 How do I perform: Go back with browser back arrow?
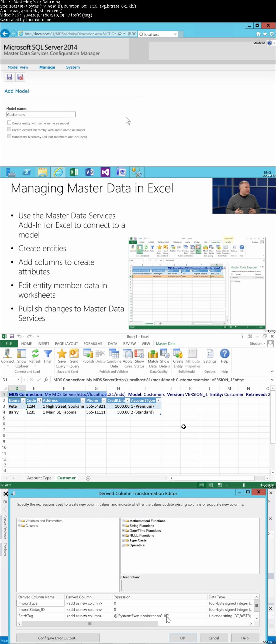tap(5, 34)
